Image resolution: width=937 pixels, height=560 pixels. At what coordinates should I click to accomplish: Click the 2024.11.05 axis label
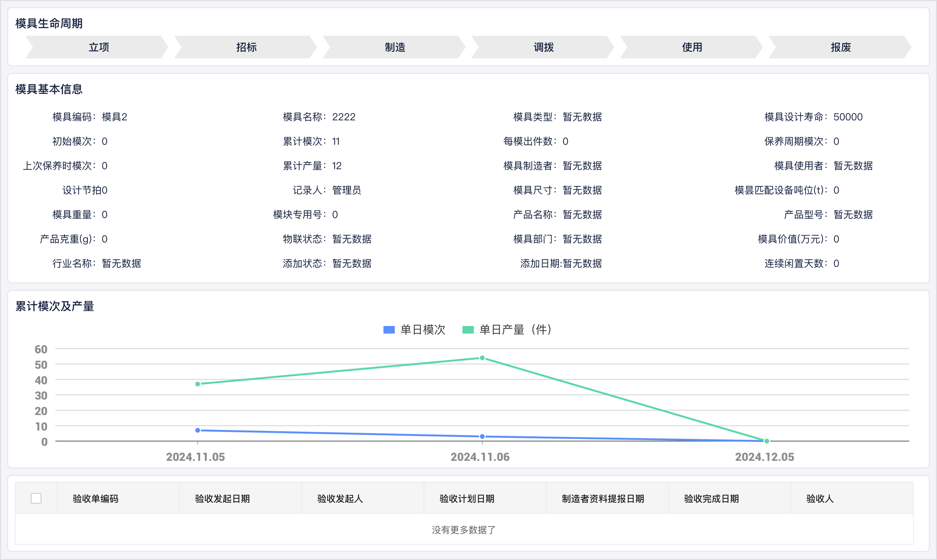[x=195, y=457]
